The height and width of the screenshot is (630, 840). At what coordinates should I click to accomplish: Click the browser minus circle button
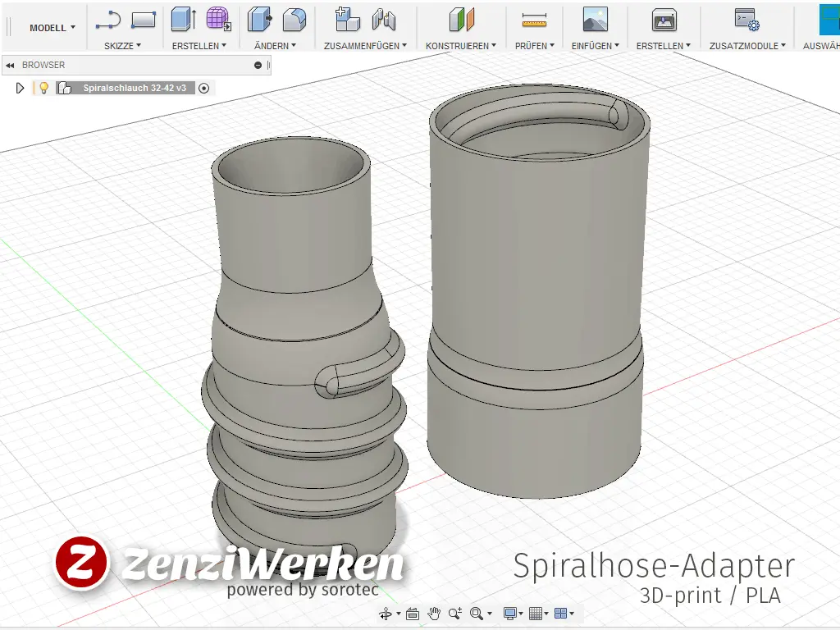pyautogui.click(x=258, y=65)
